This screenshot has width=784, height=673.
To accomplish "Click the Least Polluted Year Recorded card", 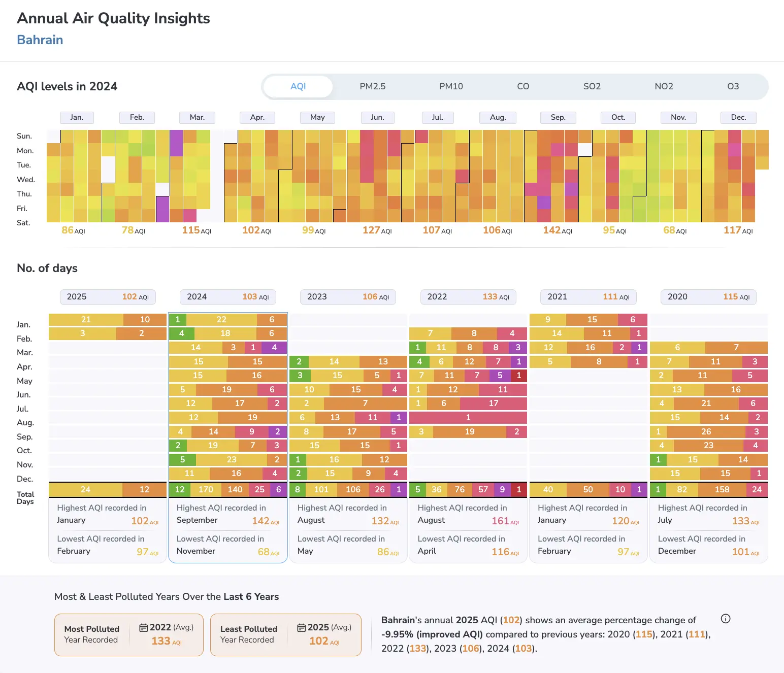I will [x=286, y=635].
